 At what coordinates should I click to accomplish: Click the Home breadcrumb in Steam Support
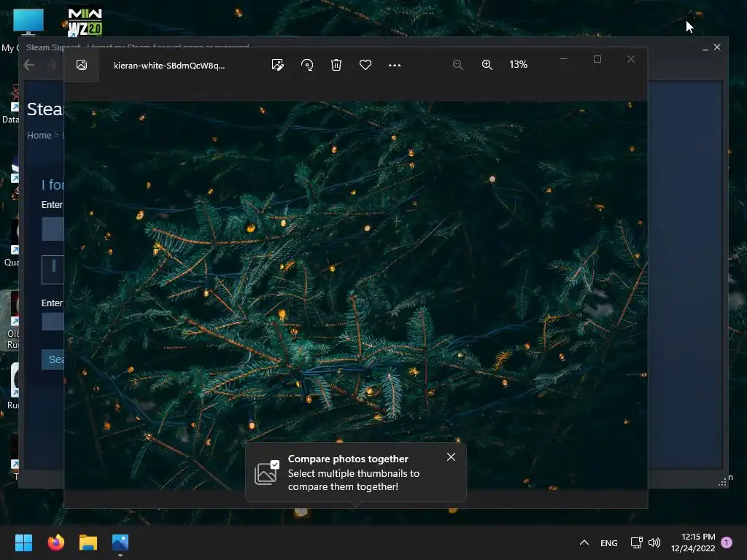[39, 135]
